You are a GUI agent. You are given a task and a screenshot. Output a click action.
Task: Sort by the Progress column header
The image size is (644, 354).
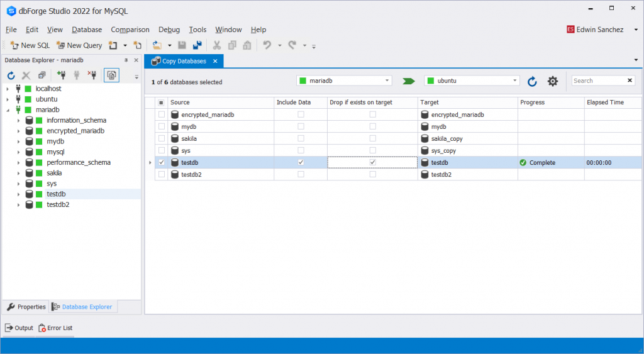pyautogui.click(x=551, y=102)
